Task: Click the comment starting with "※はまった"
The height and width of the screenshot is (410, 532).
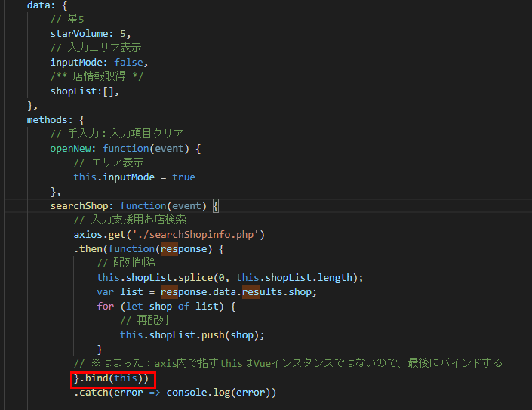Action: [x=287, y=363]
